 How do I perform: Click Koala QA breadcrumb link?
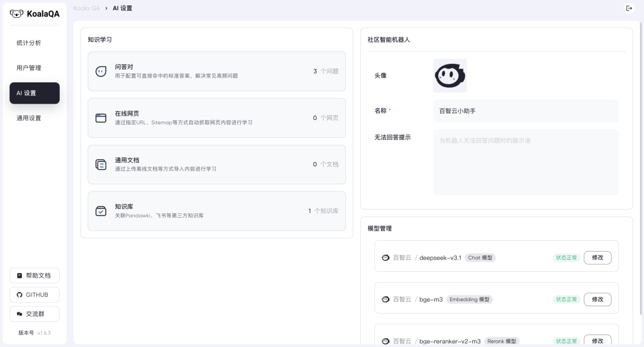click(x=86, y=8)
